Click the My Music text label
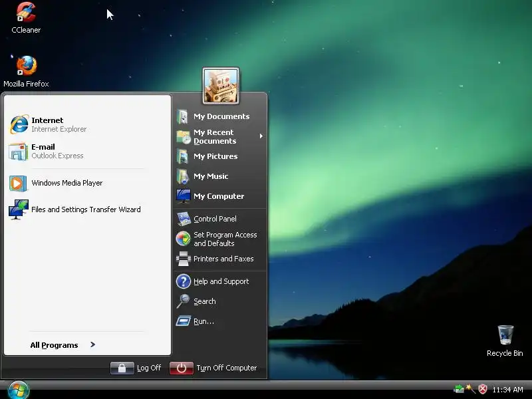The height and width of the screenshot is (399, 532). 211,176
